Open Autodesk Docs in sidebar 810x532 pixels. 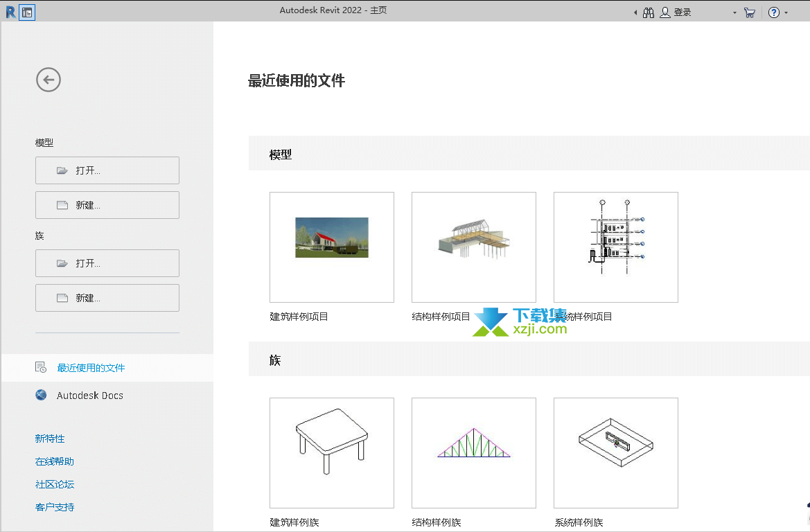coord(107,396)
